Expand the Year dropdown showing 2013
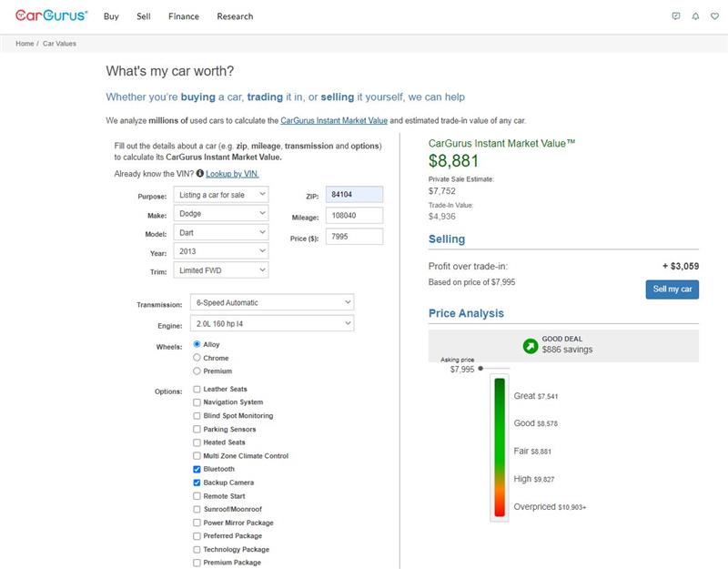Viewport: 728px width, 569px height. 221,250
